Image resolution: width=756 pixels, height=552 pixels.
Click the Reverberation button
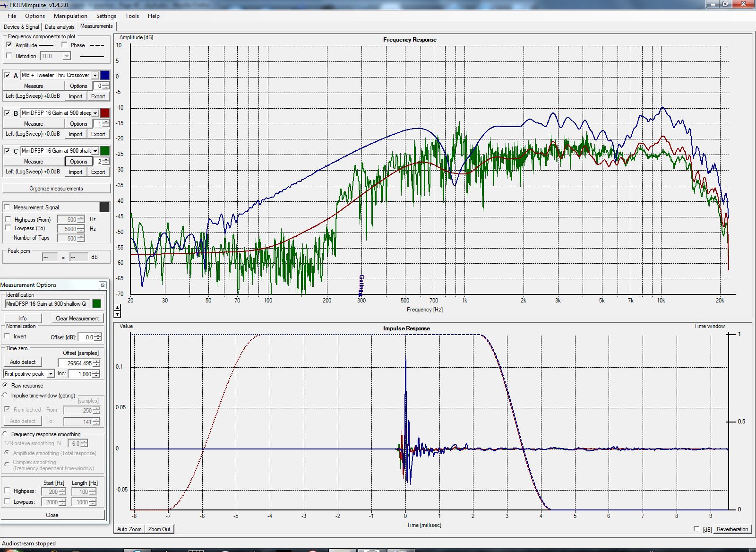coord(732,529)
